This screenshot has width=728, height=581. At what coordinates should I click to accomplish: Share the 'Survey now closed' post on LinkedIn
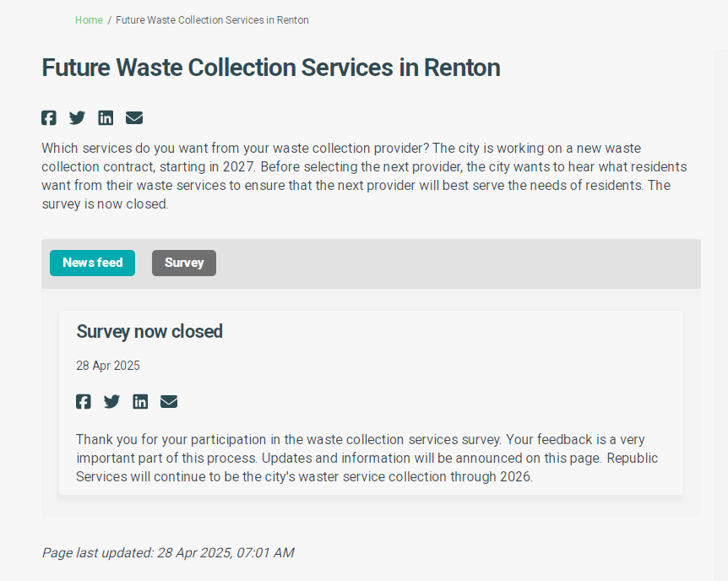140,401
